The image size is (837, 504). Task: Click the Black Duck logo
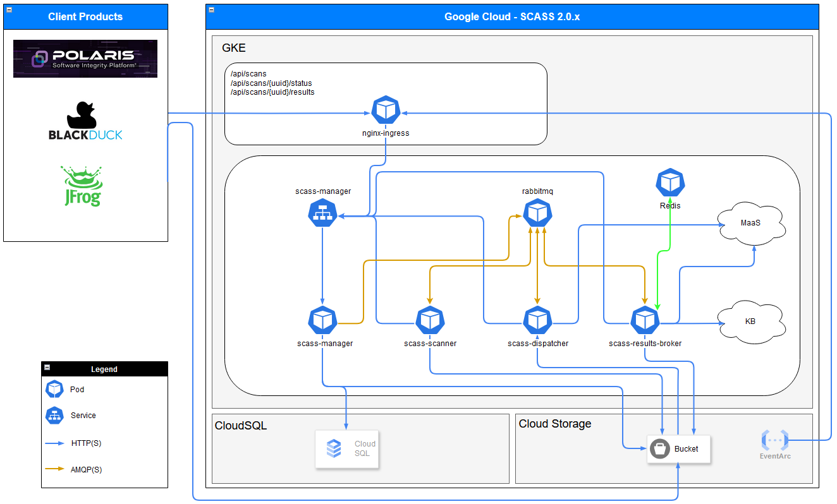(85, 121)
